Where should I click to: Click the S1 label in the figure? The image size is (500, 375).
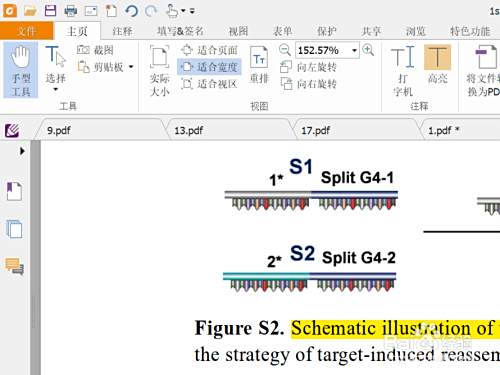point(301,166)
